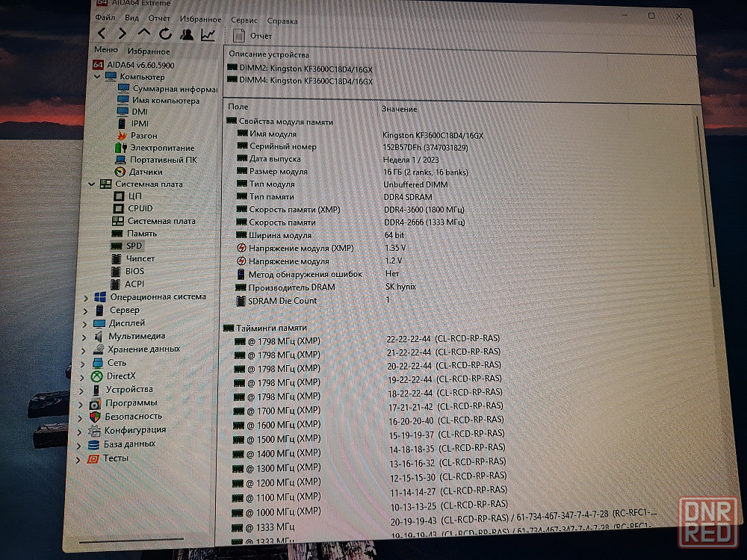
Task: Select the Тесты tree item
Action: tap(108, 458)
